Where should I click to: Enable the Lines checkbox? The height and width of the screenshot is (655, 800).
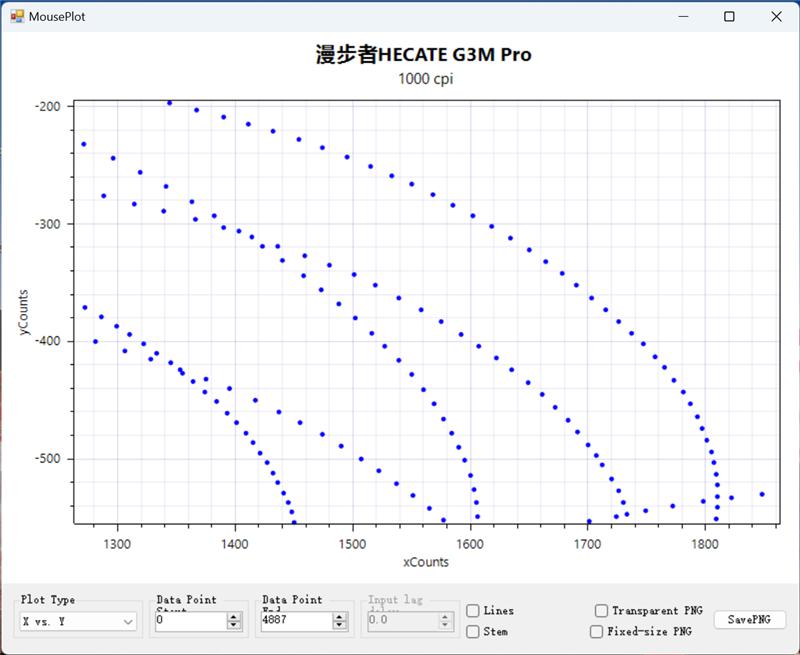click(473, 611)
